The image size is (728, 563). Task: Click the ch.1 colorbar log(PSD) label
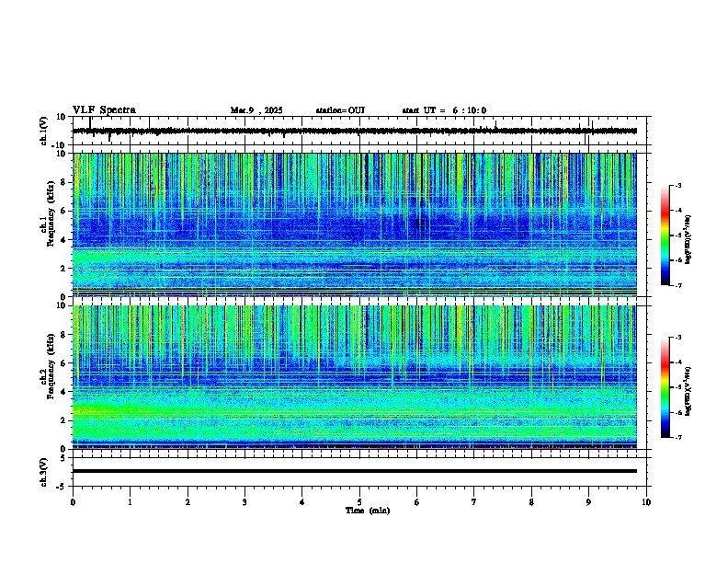(688, 239)
